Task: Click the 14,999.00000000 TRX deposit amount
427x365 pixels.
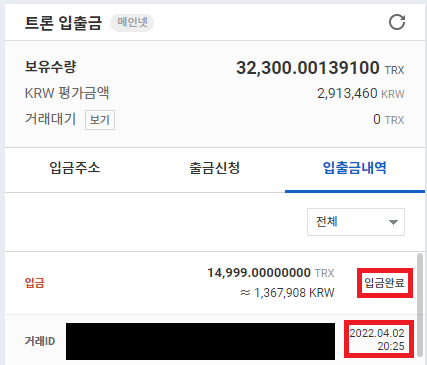Action: click(x=271, y=273)
